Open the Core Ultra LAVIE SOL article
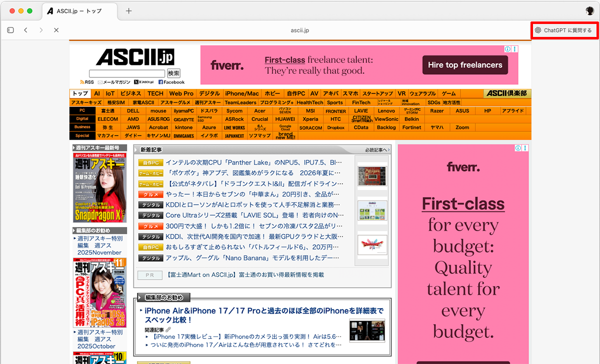The height and width of the screenshot is (364, 600). tap(254, 215)
